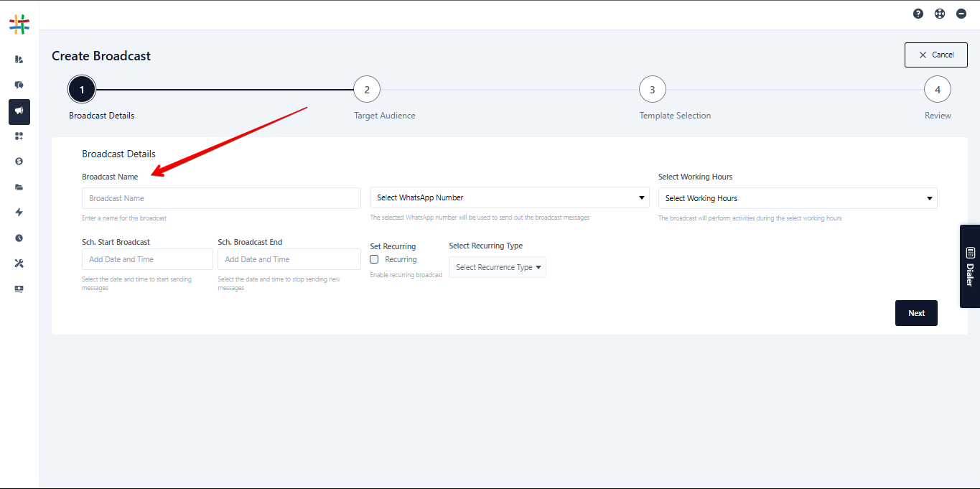Open the Select WhatsApp Number dropdown
The image size is (980, 489).
click(509, 198)
